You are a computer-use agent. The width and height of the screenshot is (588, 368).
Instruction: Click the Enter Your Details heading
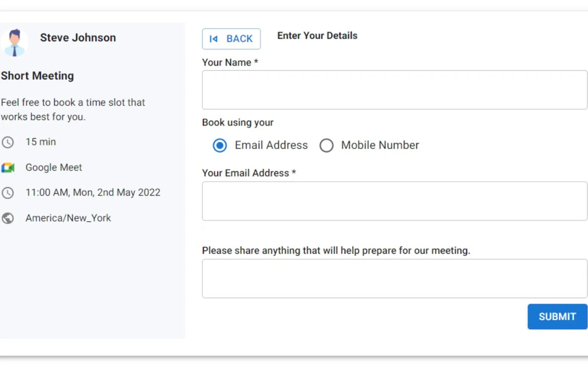click(317, 36)
